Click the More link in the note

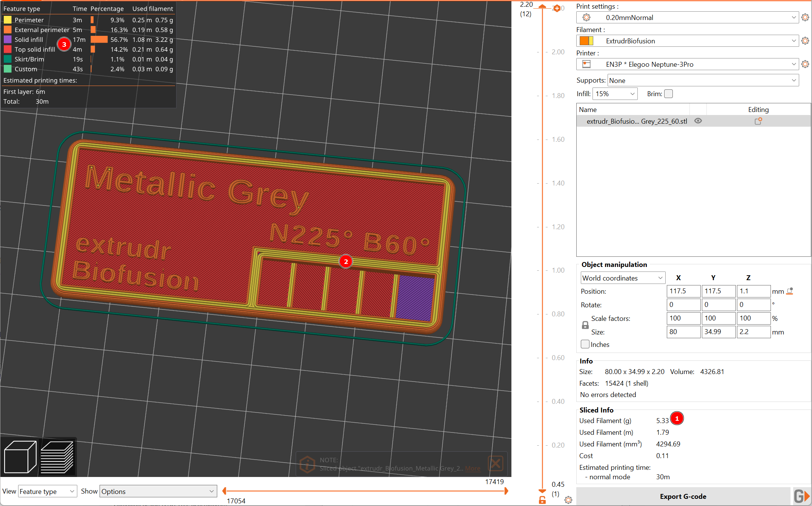click(473, 468)
